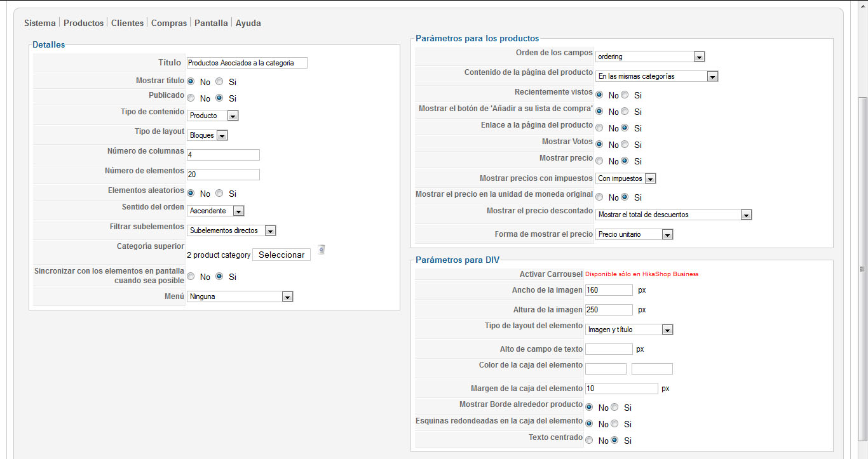Set Mostrar título to Si
This screenshot has height=459, width=868.
pos(219,81)
